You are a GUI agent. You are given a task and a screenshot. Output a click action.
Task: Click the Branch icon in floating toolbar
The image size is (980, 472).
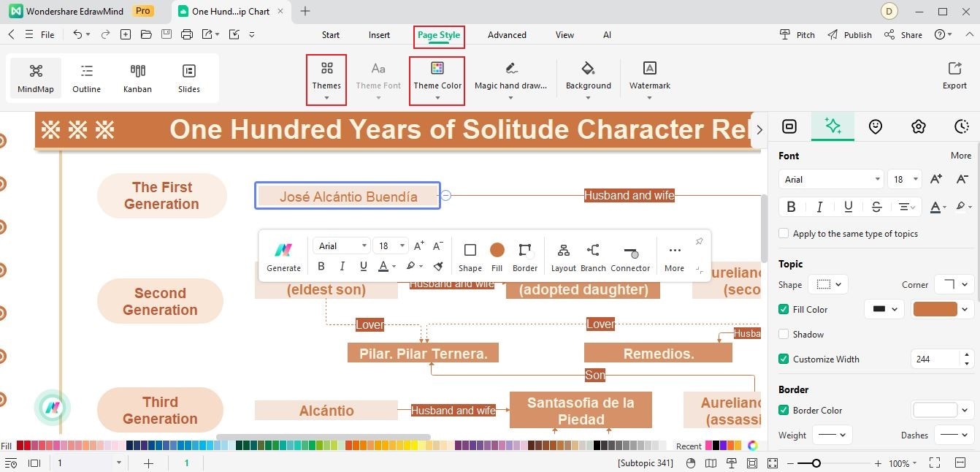(593, 257)
